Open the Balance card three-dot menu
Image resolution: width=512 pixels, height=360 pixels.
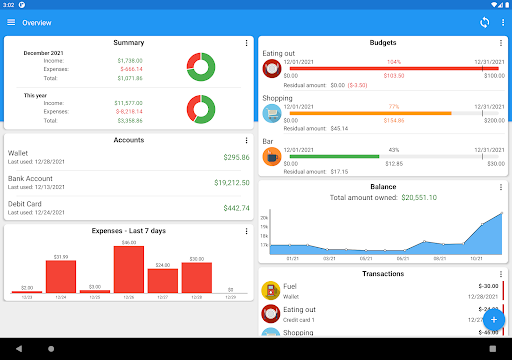[x=501, y=187]
